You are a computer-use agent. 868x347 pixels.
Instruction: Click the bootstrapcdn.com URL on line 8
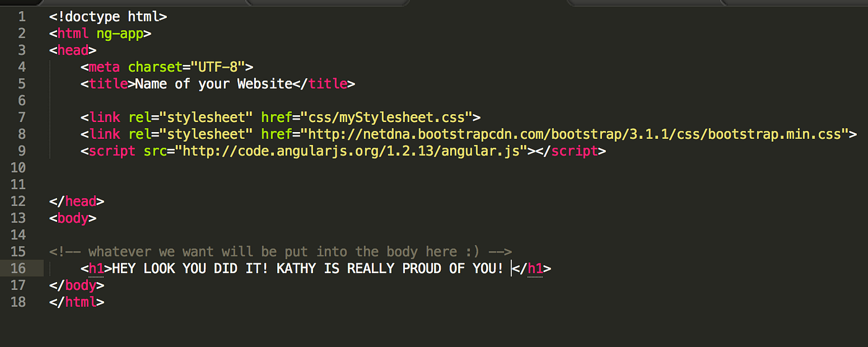[x=574, y=134]
